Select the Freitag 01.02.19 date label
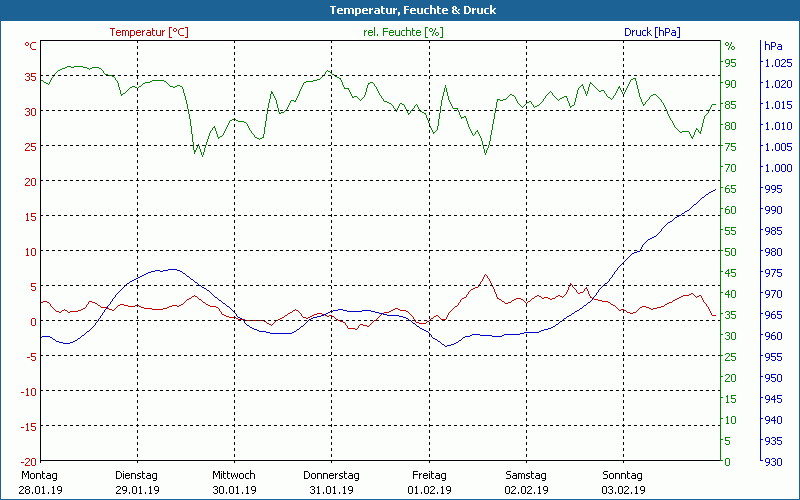800x500 pixels. coord(429,483)
